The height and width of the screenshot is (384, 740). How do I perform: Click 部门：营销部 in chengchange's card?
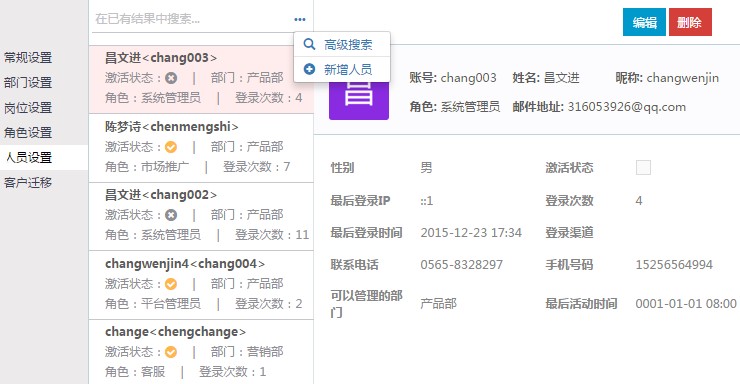click(247, 352)
